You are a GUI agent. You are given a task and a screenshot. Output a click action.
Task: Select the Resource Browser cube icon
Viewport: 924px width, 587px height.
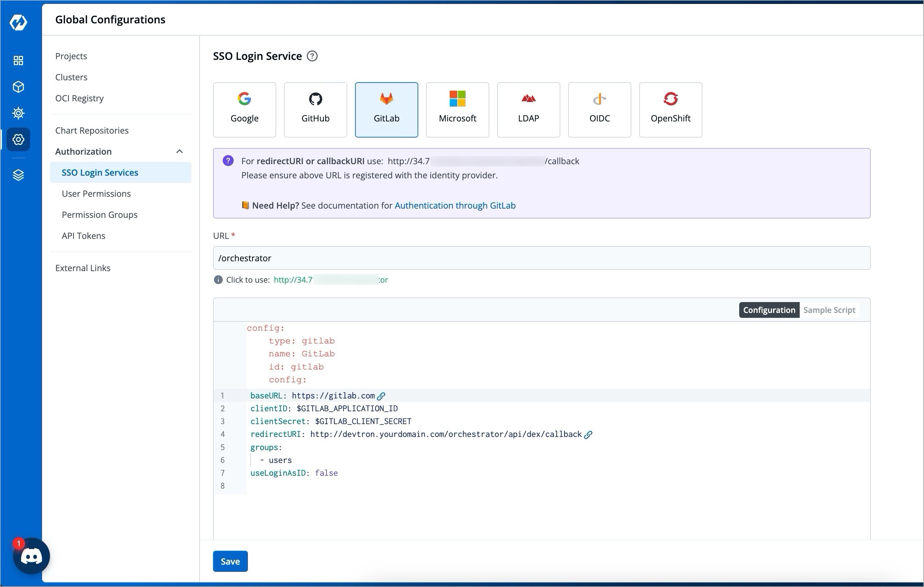18,87
